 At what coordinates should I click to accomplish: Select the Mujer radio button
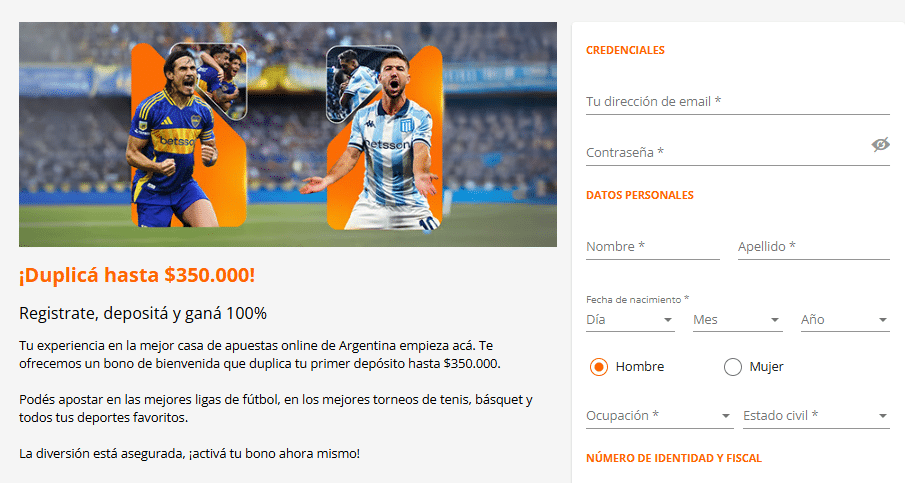point(732,367)
